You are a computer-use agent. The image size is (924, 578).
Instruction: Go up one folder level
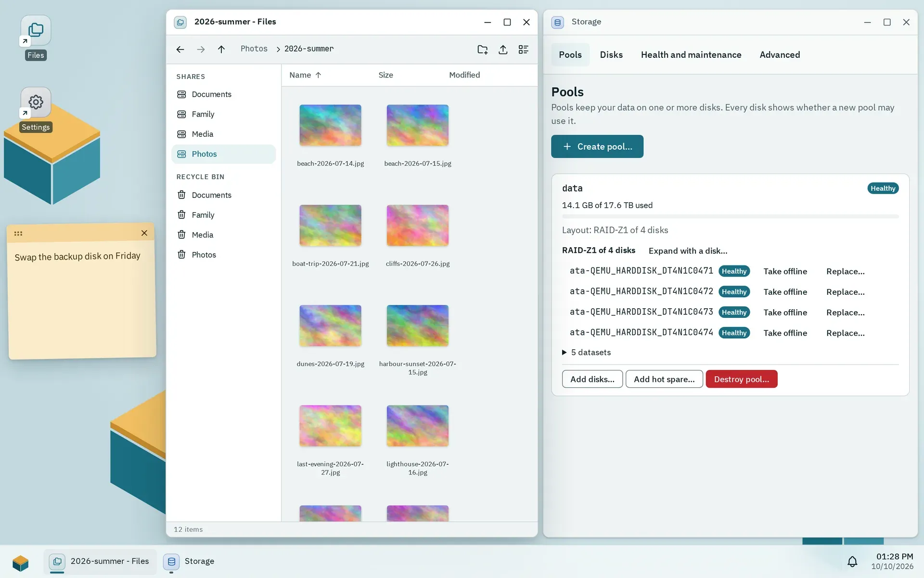coord(221,49)
